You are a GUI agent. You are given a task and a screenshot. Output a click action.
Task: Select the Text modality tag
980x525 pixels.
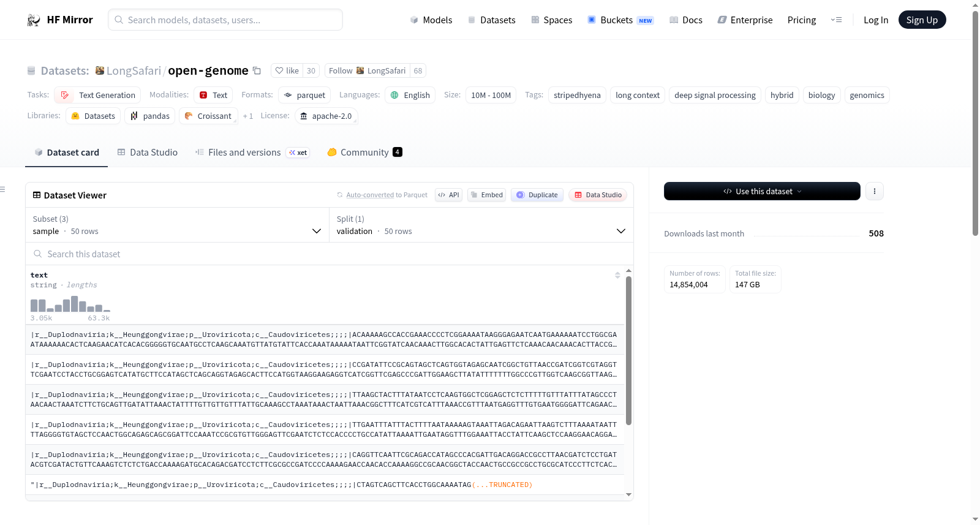click(x=213, y=95)
